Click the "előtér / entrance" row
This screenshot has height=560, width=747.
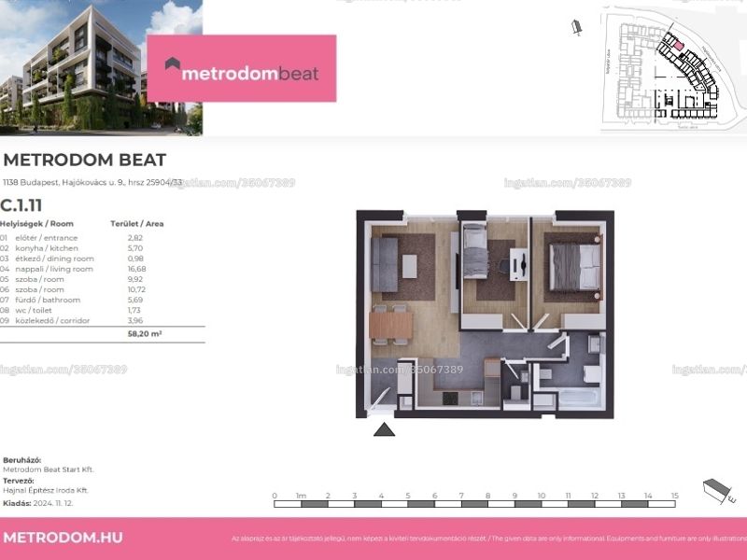pyautogui.click(x=72, y=238)
